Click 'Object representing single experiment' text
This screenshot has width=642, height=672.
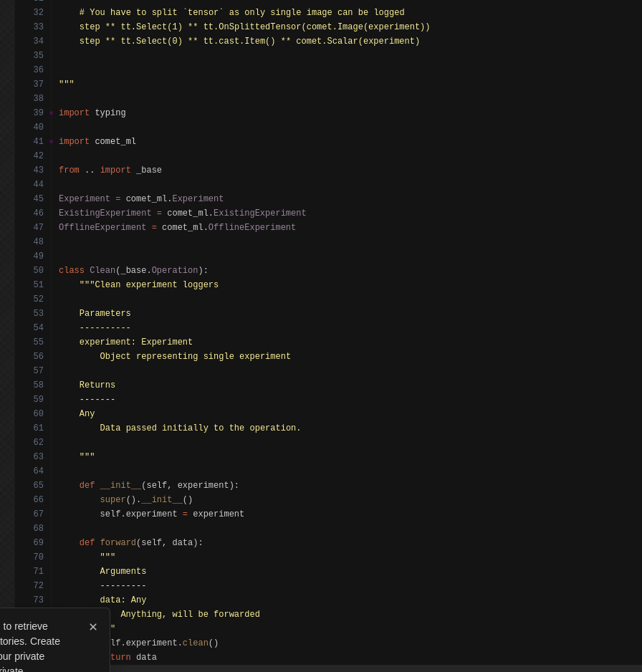tap(195, 356)
